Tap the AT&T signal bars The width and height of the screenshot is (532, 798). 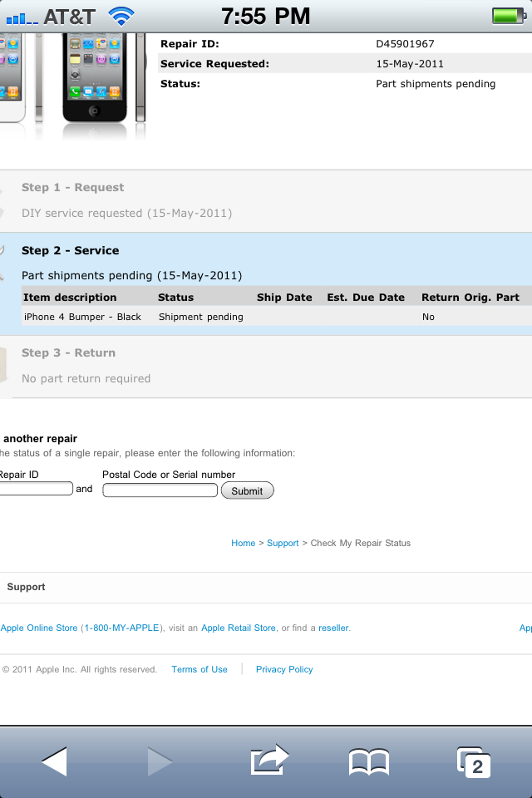click(22, 19)
